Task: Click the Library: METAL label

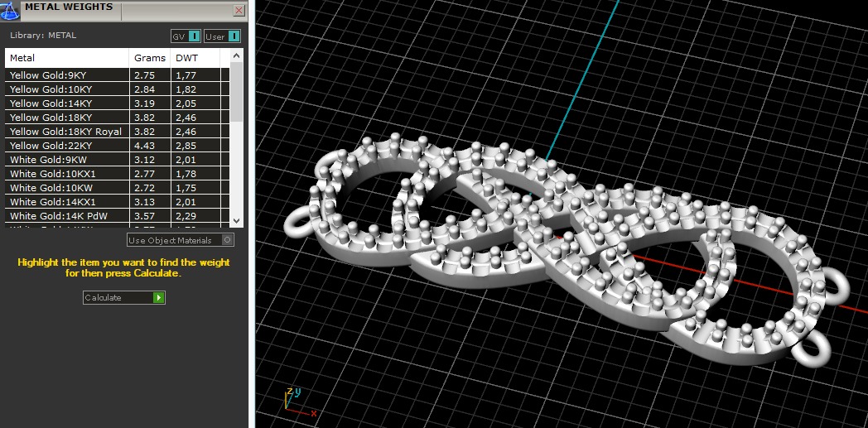Action: point(43,36)
